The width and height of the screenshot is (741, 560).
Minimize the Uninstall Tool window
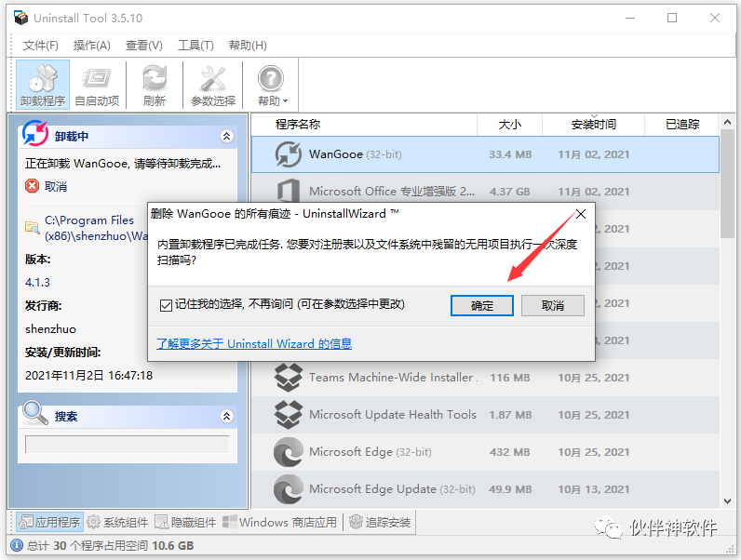630,18
